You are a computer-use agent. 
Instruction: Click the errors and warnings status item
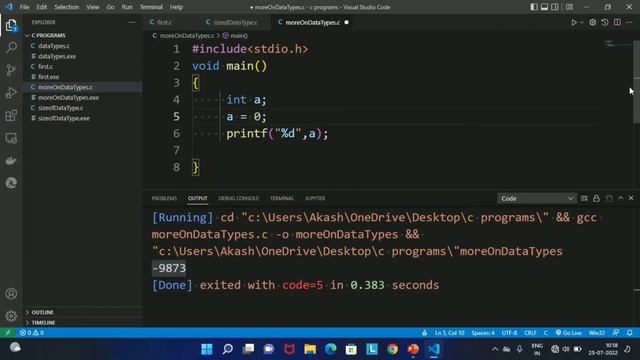click(x=32, y=333)
